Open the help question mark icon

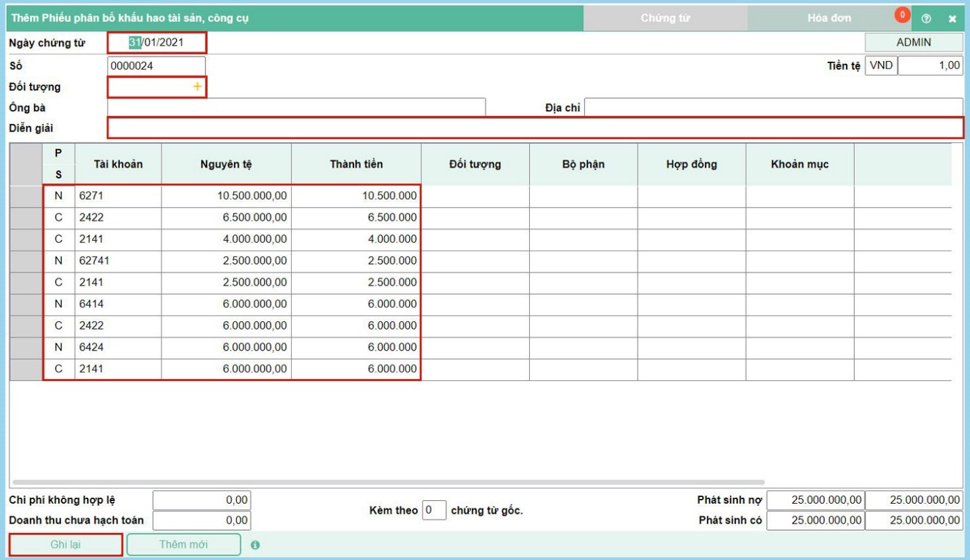point(926,19)
